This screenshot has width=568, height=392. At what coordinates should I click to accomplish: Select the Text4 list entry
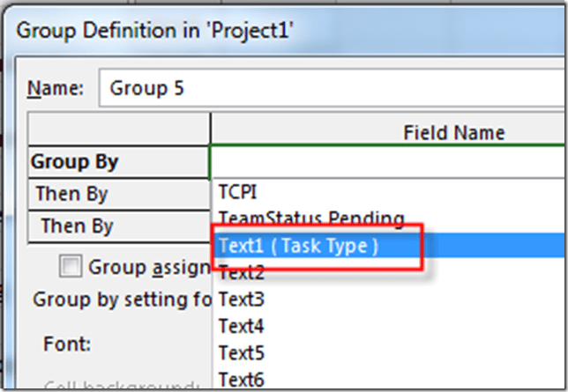(241, 327)
